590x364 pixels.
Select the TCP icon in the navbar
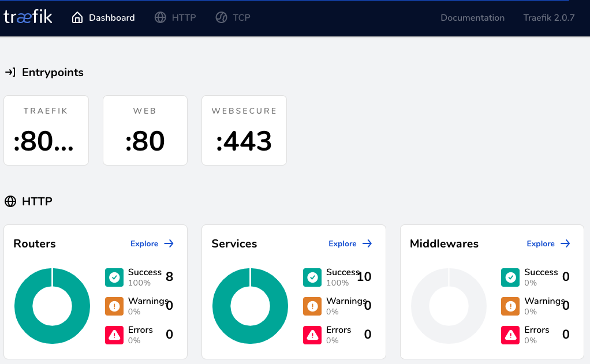point(221,18)
